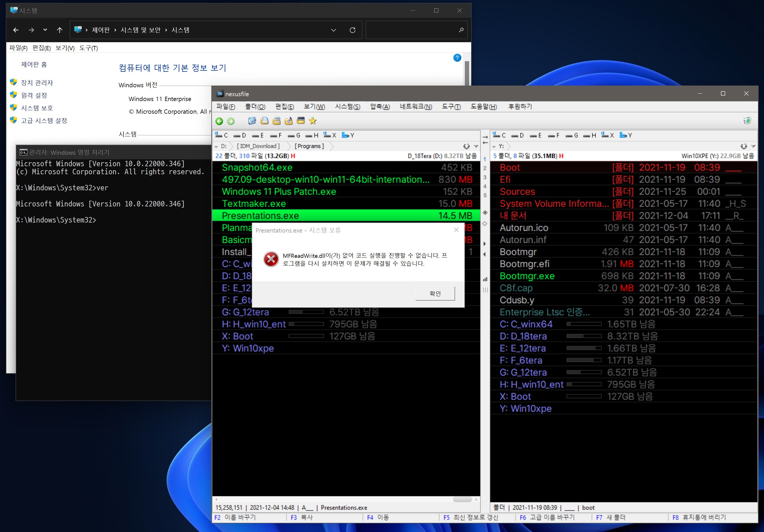Expand the middle bar right-pointing triangle
764x532 pixels.
click(x=485, y=243)
